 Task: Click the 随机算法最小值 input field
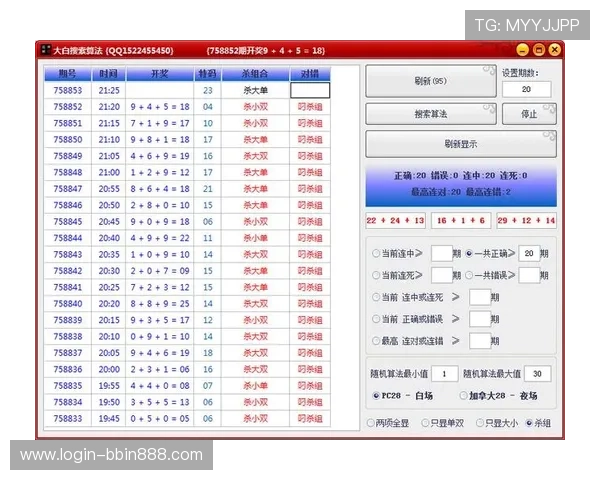point(445,374)
